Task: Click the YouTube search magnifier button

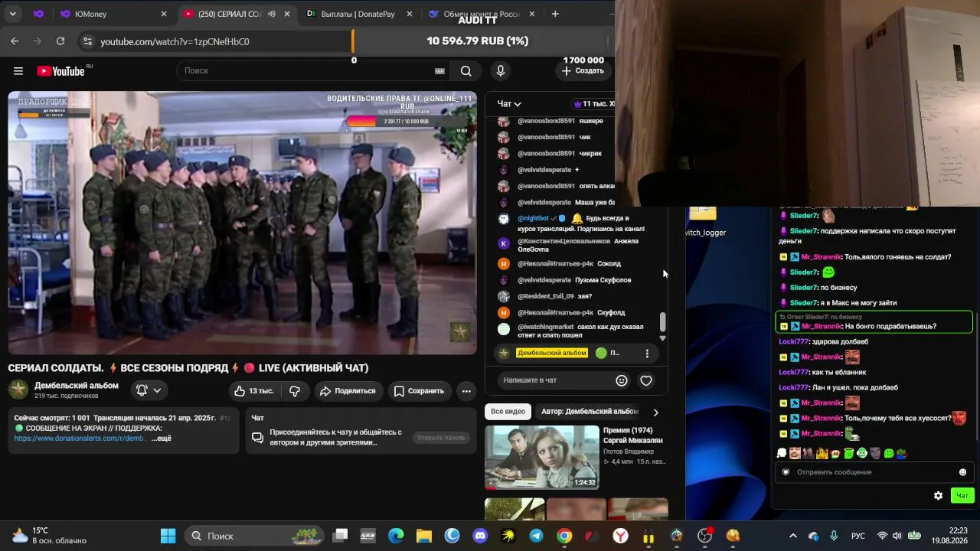Action: tap(465, 71)
